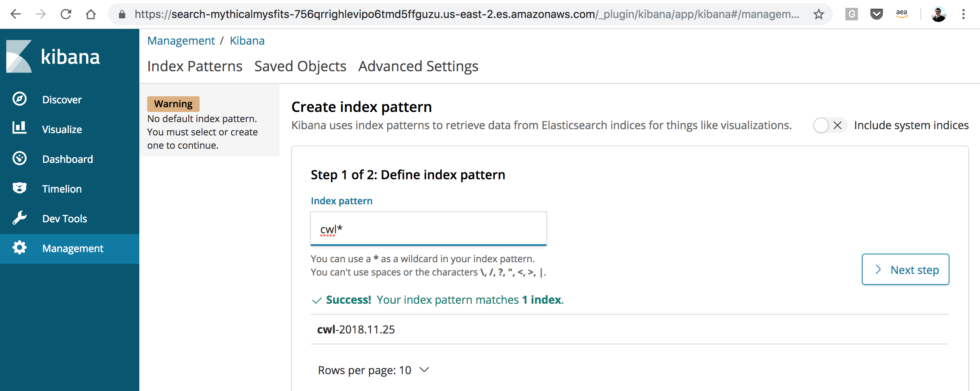980x391 pixels.
Task: Click the Success match message
Action: click(x=438, y=300)
